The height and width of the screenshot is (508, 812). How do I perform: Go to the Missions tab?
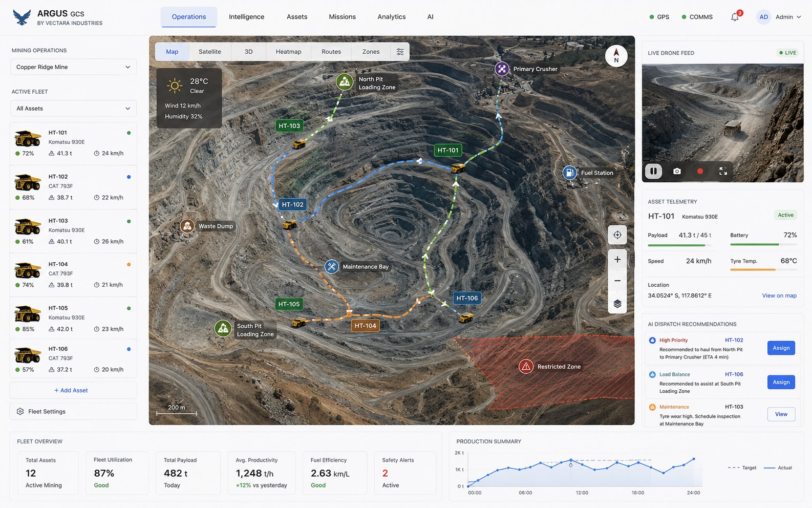pos(342,17)
